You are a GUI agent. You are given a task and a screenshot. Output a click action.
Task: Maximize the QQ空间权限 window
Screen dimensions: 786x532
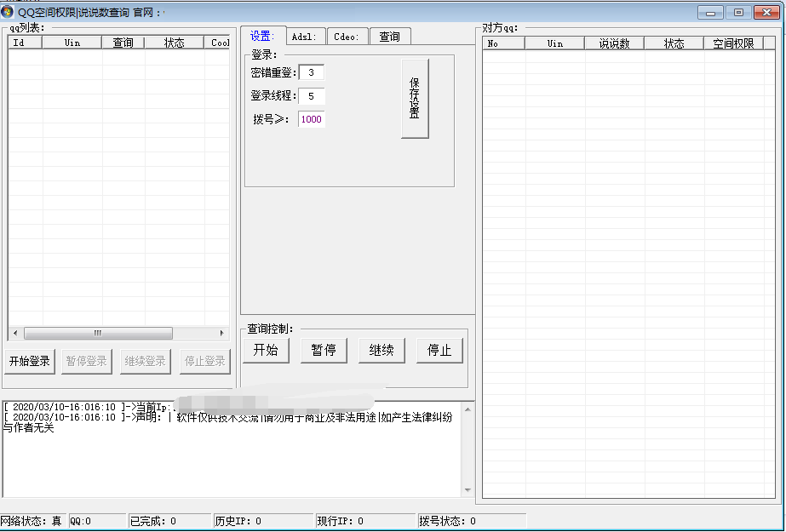[x=738, y=13]
